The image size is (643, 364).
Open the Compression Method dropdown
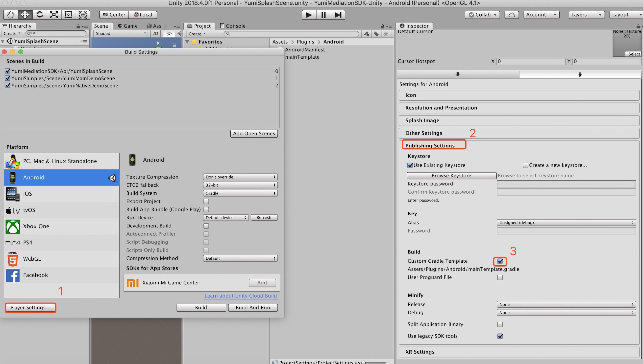click(x=240, y=258)
